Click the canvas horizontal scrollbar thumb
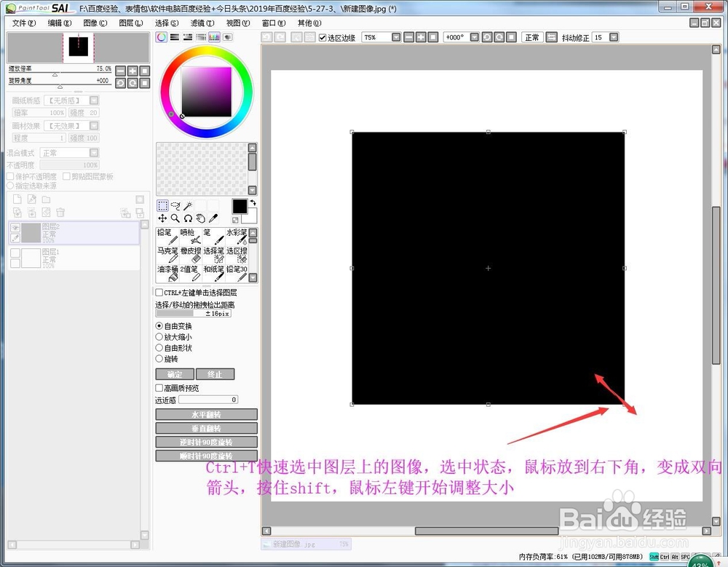The width and height of the screenshot is (728, 567). click(486, 531)
